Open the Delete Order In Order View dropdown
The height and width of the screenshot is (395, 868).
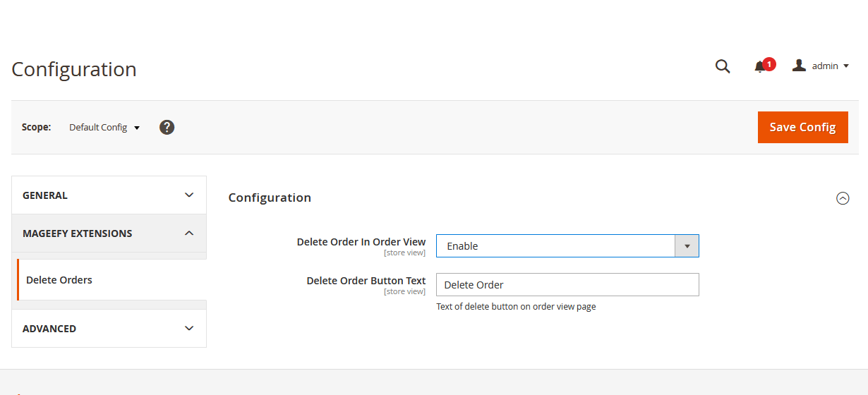(x=567, y=246)
